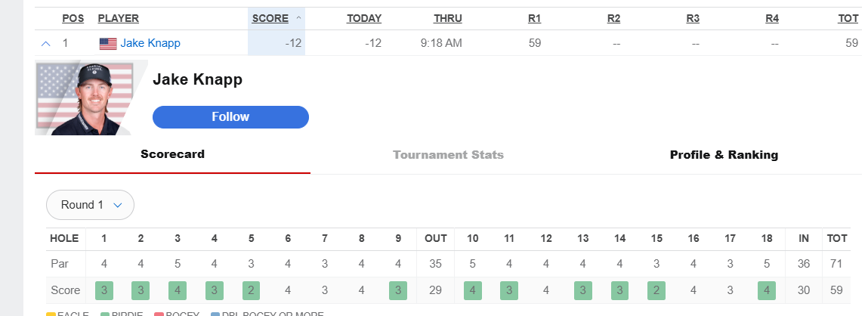Open Jake Knapp player link

pos(150,43)
